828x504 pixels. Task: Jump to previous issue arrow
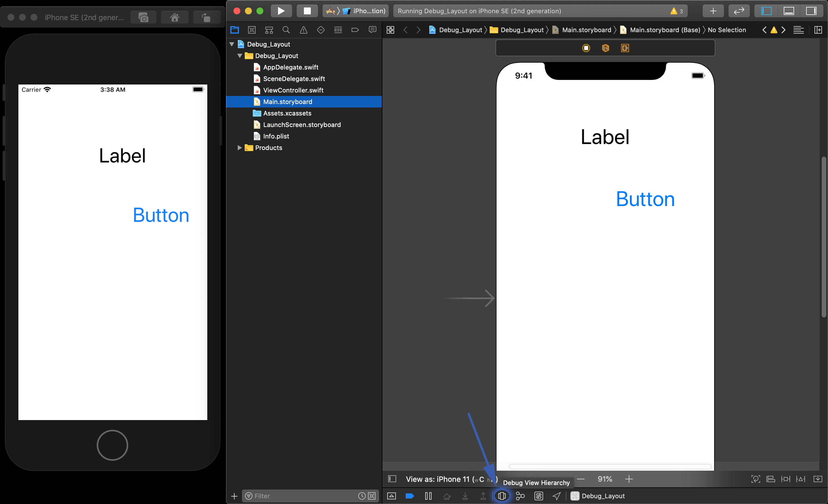(x=764, y=30)
